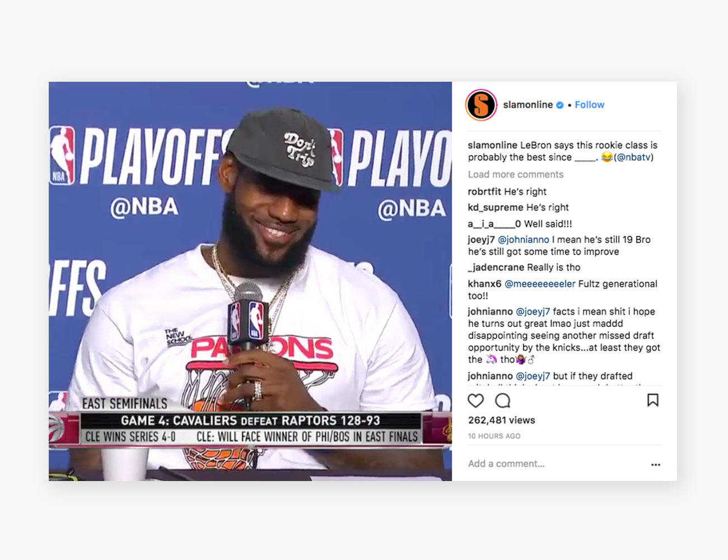
Task: Open the khanx6 commenter profile
Action: [484, 284]
